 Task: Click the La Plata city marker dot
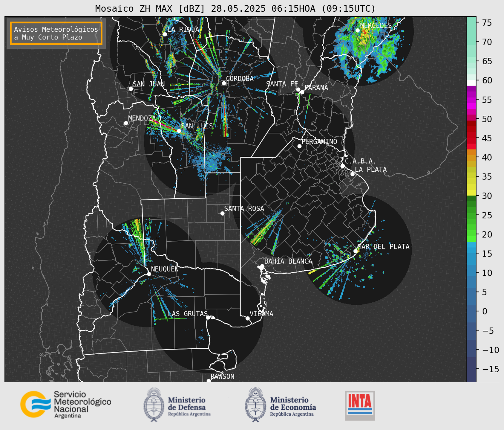(x=353, y=174)
